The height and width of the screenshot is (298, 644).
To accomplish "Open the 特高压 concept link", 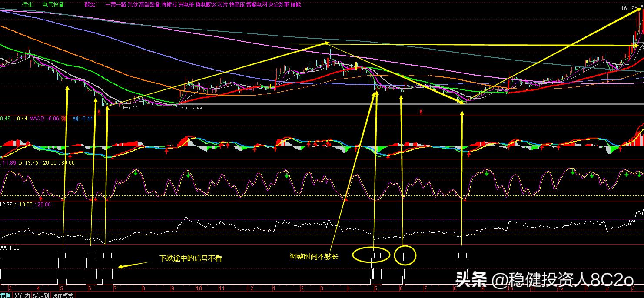I will tap(237, 4).
